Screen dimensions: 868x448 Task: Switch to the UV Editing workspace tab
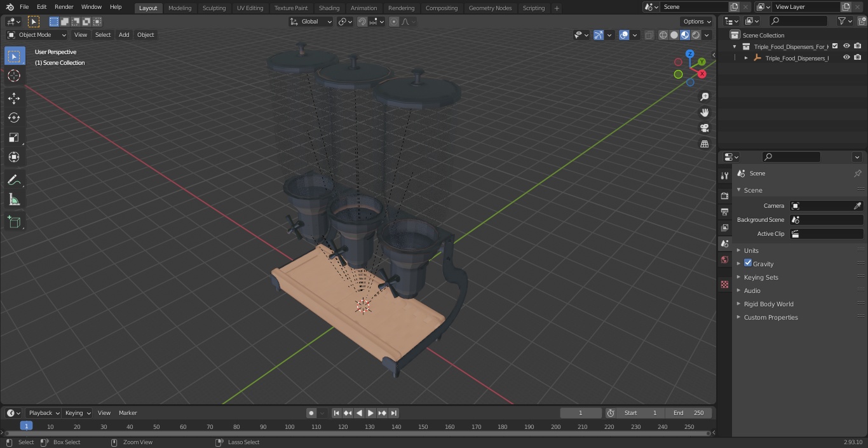(x=250, y=8)
